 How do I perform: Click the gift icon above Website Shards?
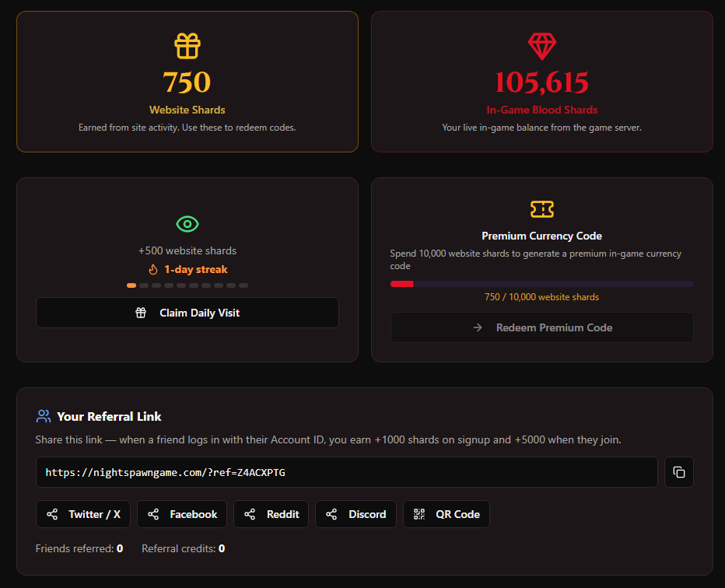tap(187, 46)
